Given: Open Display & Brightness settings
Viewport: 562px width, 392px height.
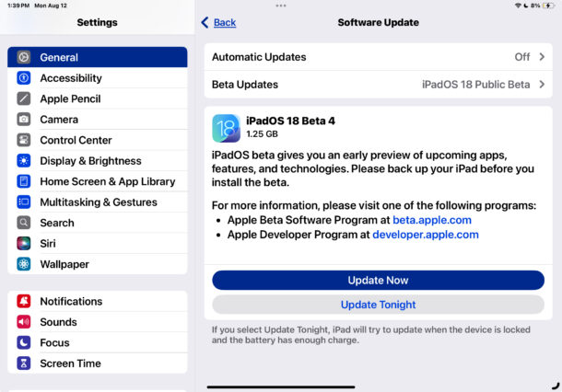Looking at the screenshot, I should click(98, 161).
